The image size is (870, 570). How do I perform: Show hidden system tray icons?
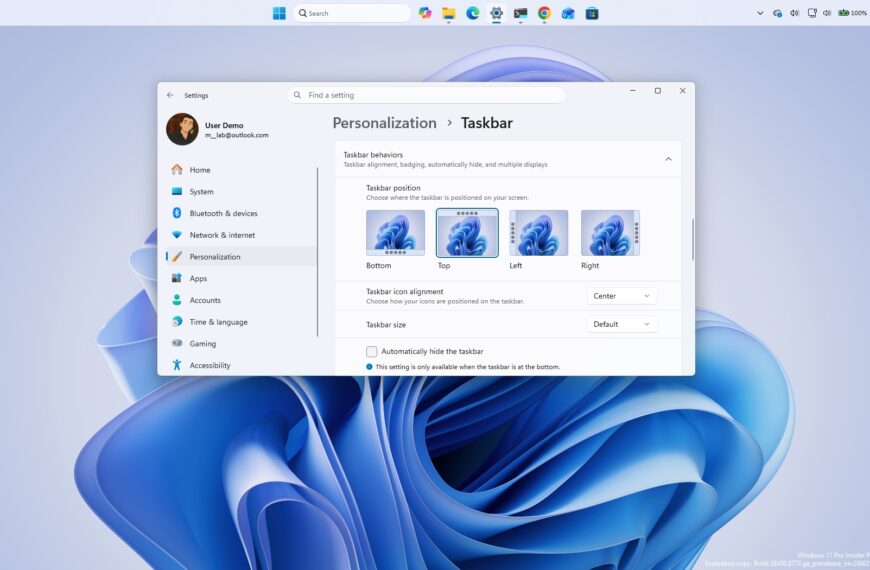pyautogui.click(x=760, y=13)
